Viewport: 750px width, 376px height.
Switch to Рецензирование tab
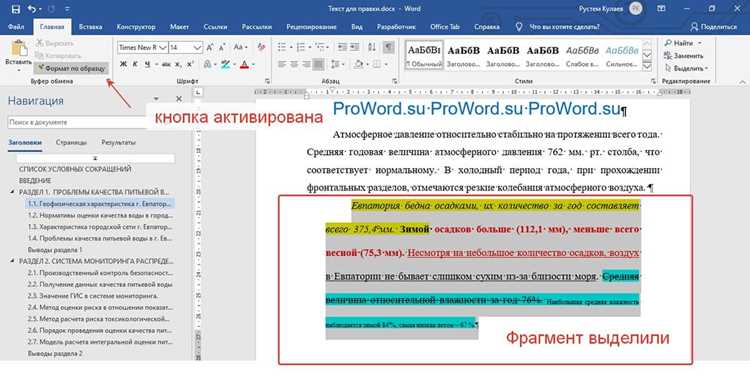311,27
